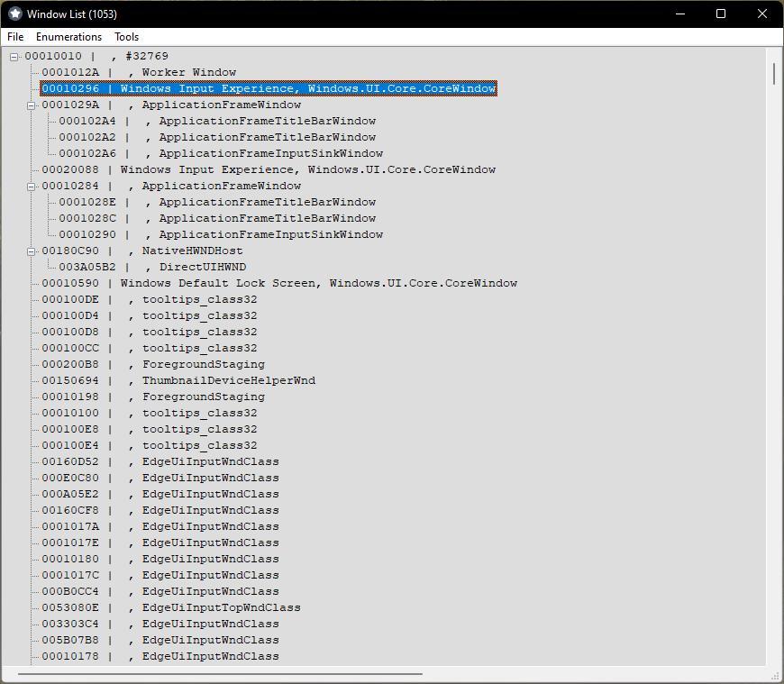Select 003303C4 EdgeUiInputWndClass row
The image size is (784, 684).
point(160,624)
